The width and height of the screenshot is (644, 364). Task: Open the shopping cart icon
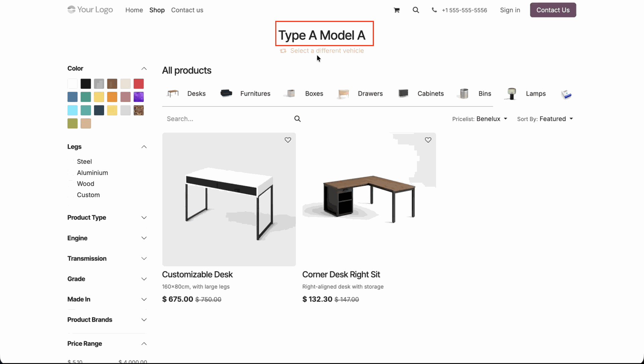396,10
